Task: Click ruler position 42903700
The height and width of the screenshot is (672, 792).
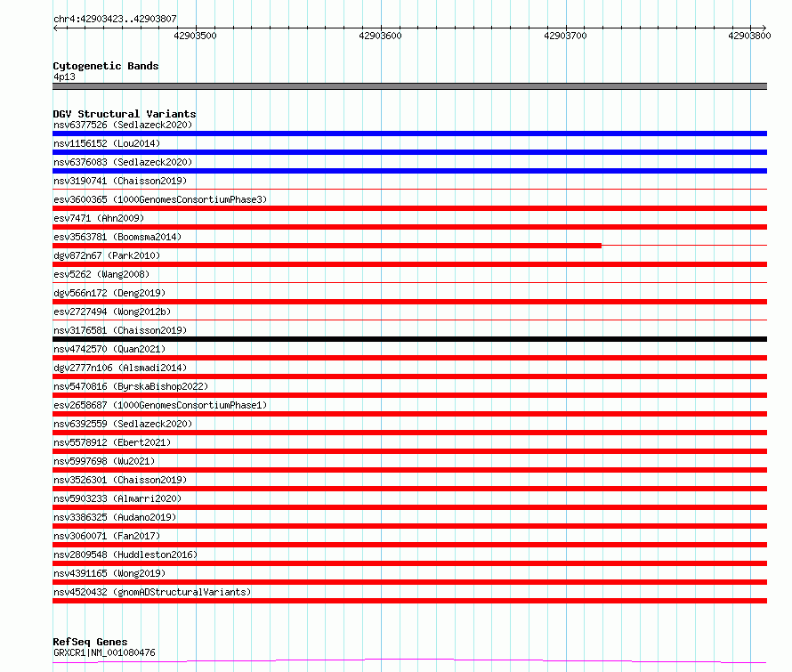Action: click(565, 36)
